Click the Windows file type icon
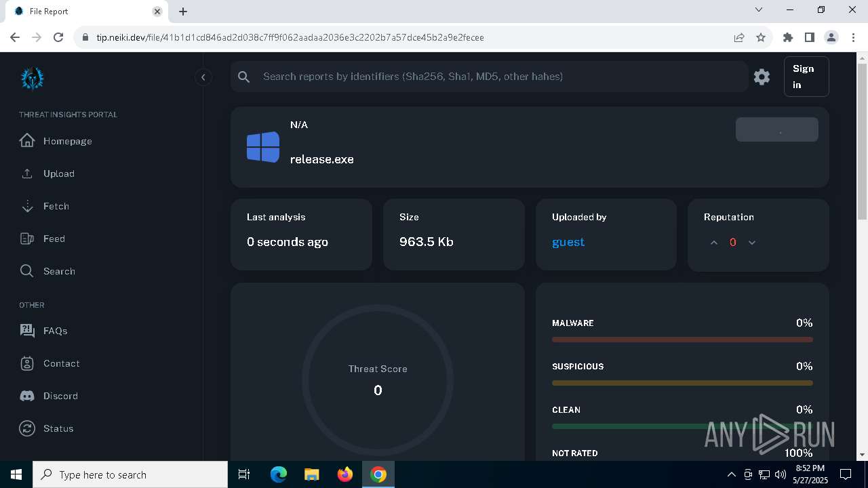Screen dimensions: 868x488 pos(263,147)
